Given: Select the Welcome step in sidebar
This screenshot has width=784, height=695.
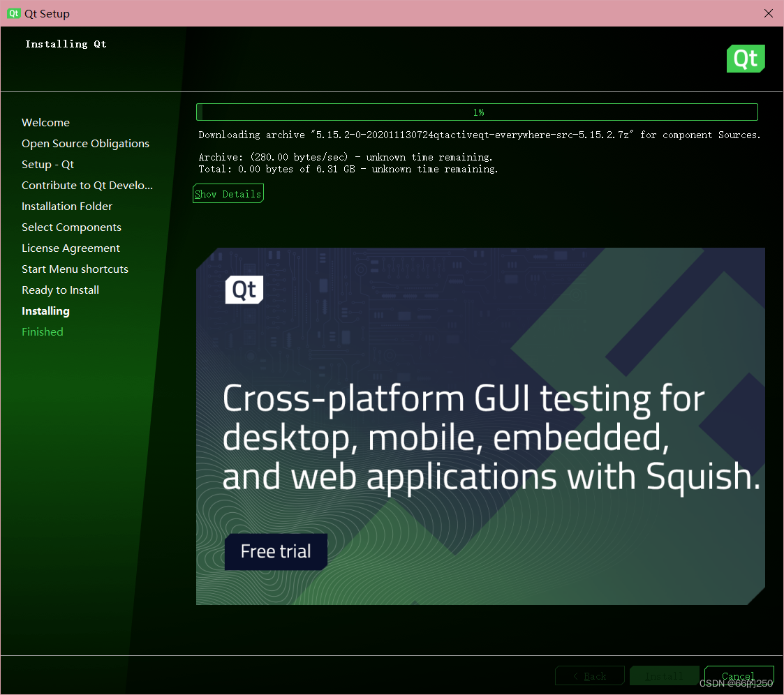Looking at the screenshot, I should [45, 122].
